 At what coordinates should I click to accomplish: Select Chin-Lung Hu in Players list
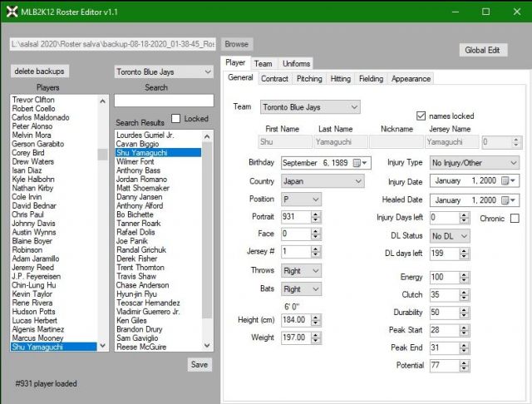pyautogui.click(x=33, y=285)
